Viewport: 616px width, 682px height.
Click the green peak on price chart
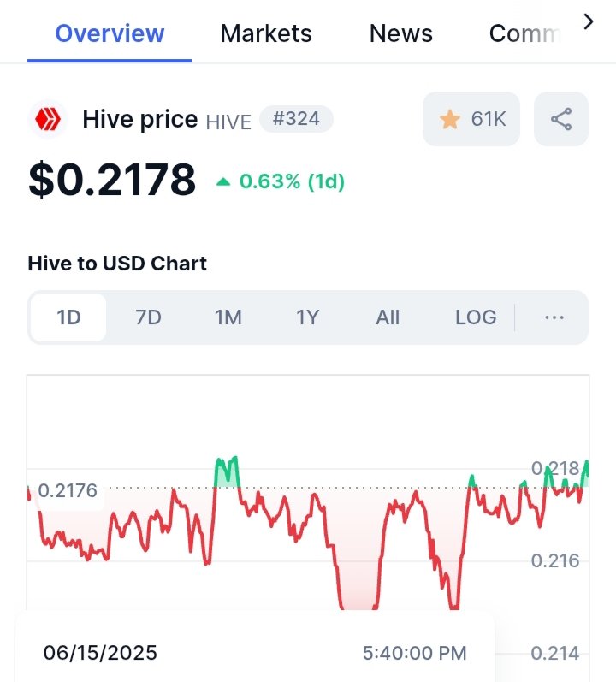coord(227,471)
